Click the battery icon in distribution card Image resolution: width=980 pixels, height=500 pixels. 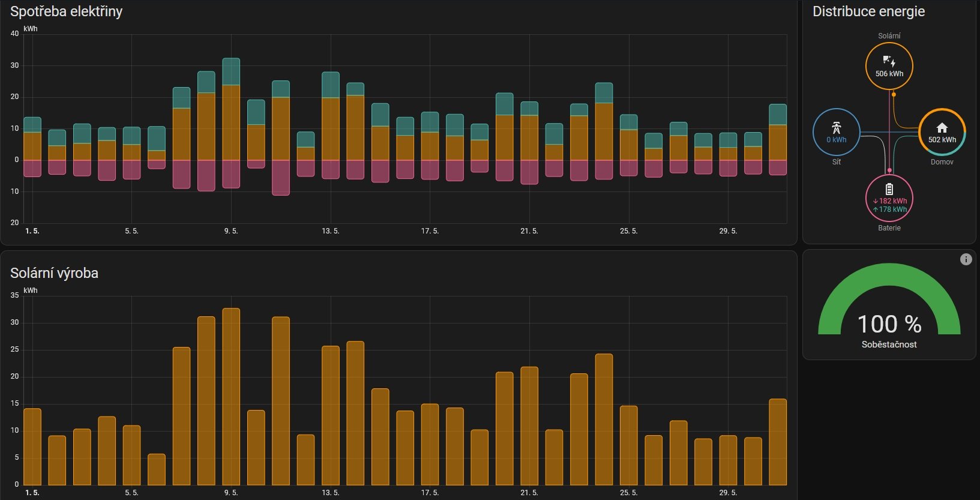click(x=889, y=189)
